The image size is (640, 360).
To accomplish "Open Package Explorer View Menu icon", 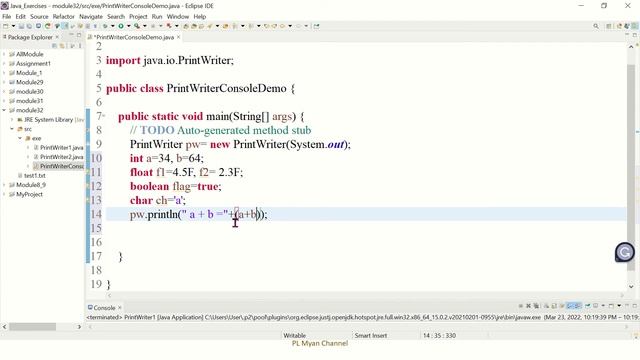I will click(80, 46).
